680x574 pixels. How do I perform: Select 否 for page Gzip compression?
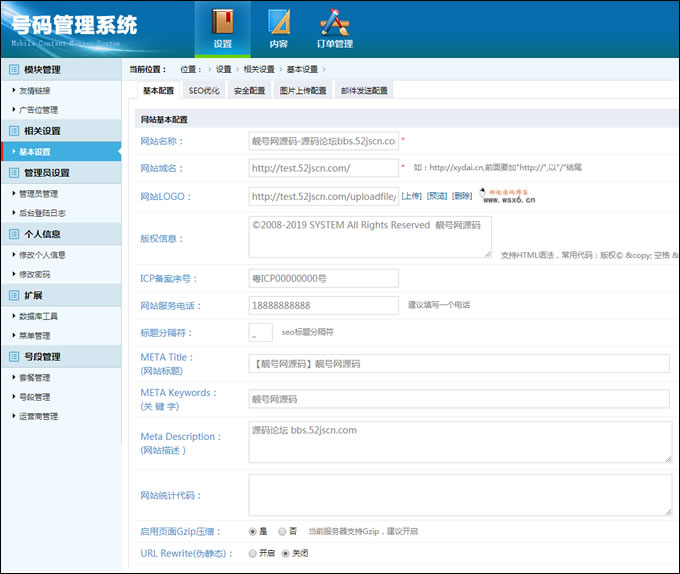coord(283,531)
